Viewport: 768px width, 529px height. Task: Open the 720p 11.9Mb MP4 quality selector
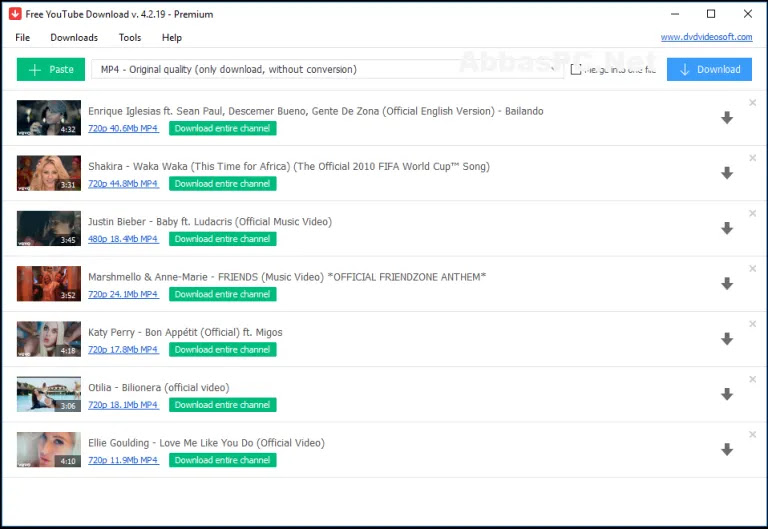[x=123, y=460]
